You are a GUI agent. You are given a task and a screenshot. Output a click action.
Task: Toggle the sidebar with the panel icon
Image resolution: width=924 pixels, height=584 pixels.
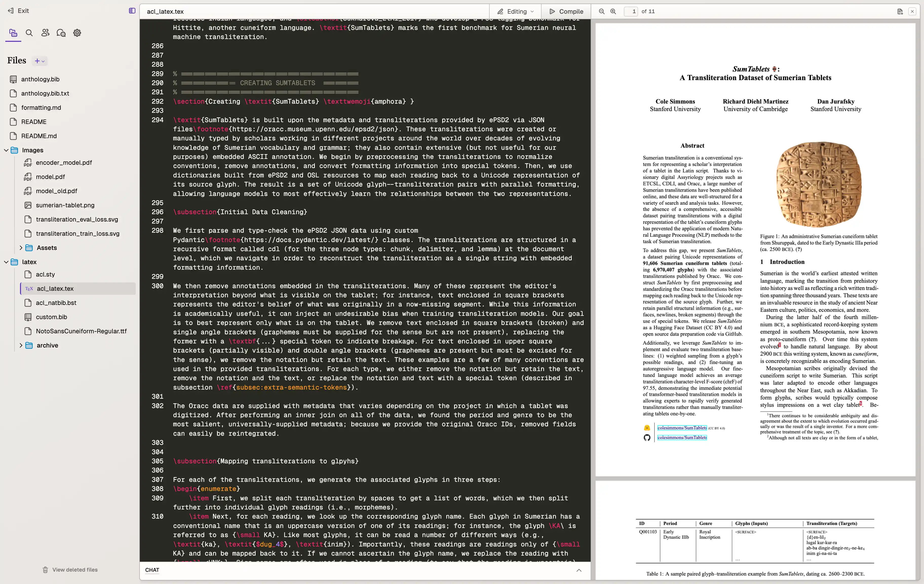[x=132, y=11]
